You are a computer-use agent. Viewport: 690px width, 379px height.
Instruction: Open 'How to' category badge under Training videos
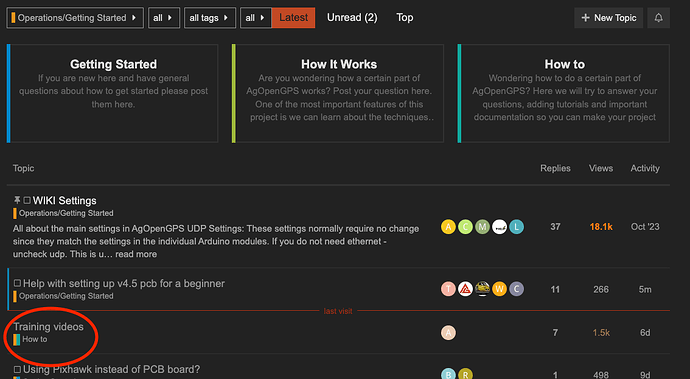point(30,339)
